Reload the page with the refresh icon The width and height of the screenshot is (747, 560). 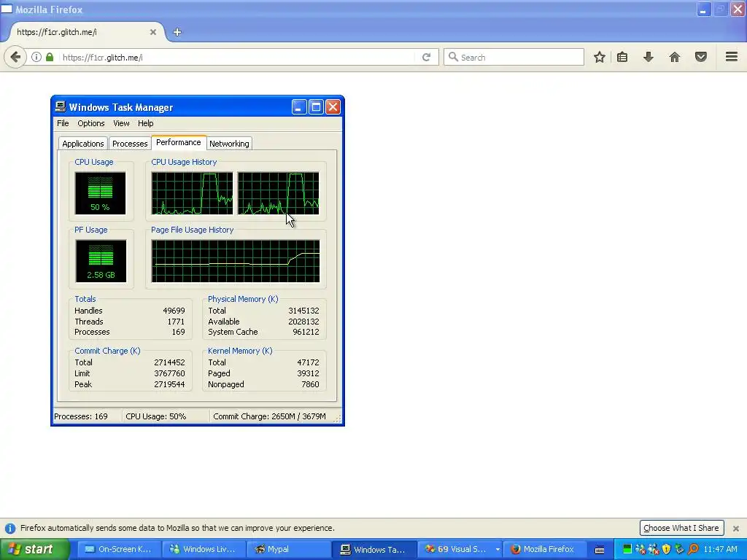click(x=426, y=57)
